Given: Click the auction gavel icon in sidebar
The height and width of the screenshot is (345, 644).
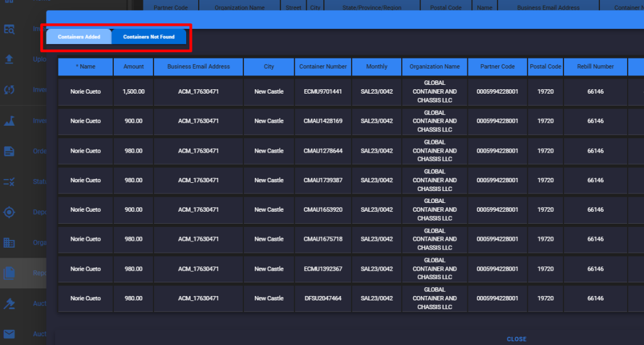Looking at the screenshot, I should coord(9,304).
